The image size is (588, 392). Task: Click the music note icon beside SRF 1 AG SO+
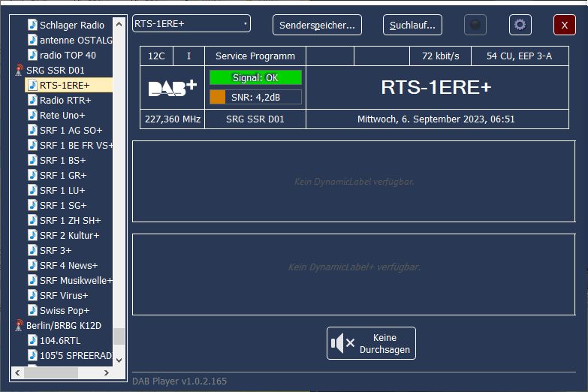[32, 130]
